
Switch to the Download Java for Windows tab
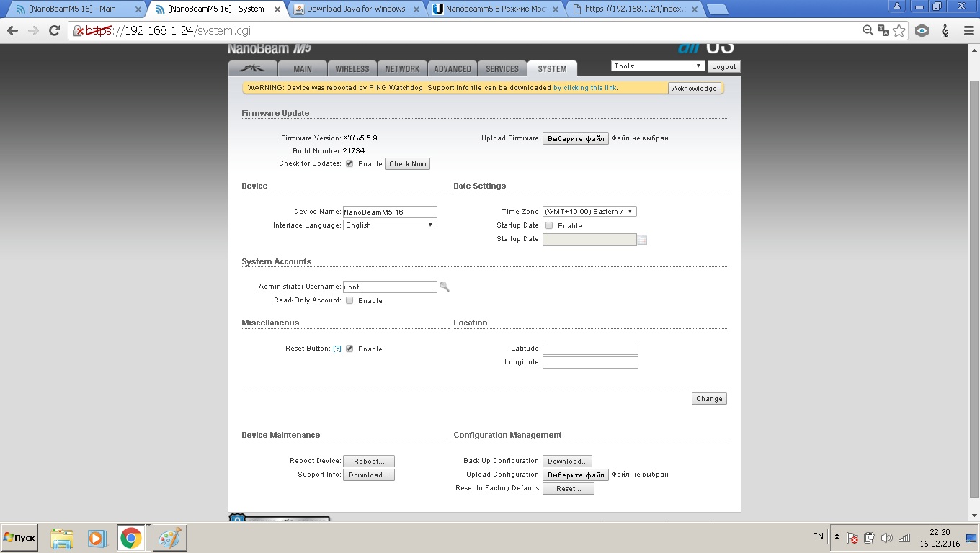[x=356, y=9]
